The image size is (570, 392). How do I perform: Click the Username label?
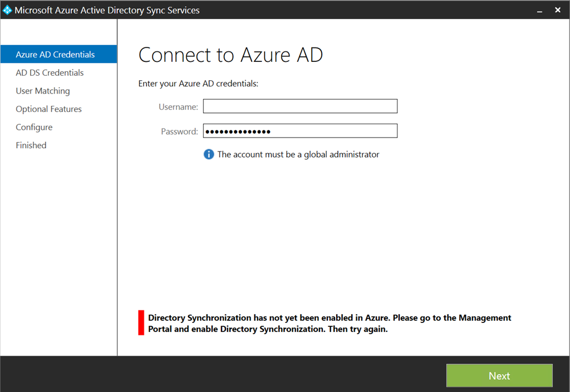pos(178,106)
